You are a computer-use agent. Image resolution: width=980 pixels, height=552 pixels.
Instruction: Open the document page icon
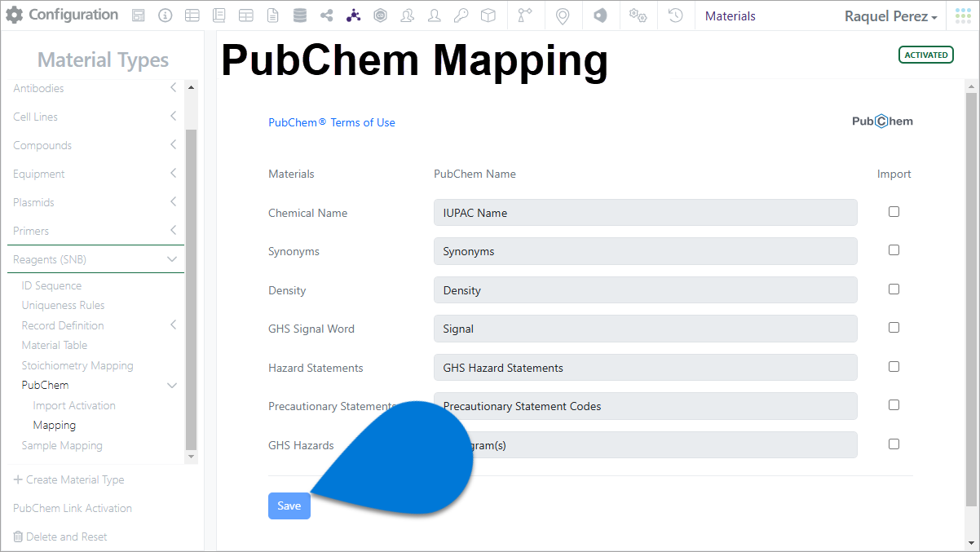[x=272, y=15]
